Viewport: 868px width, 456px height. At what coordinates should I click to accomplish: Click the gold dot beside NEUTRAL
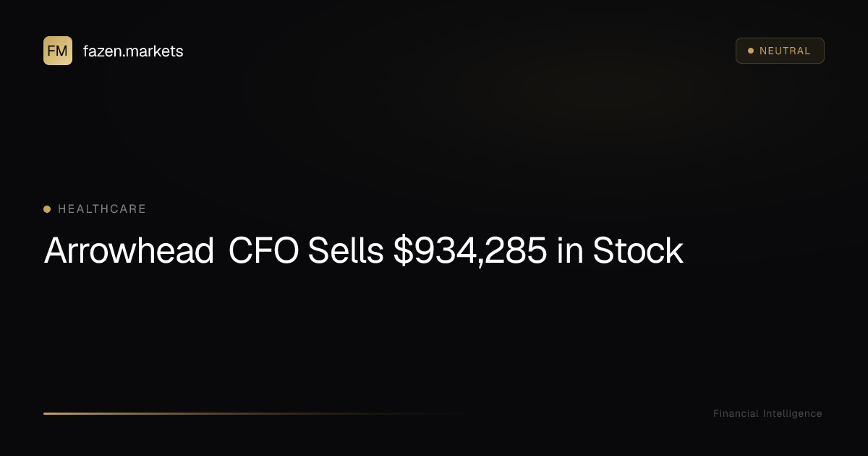point(751,51)
